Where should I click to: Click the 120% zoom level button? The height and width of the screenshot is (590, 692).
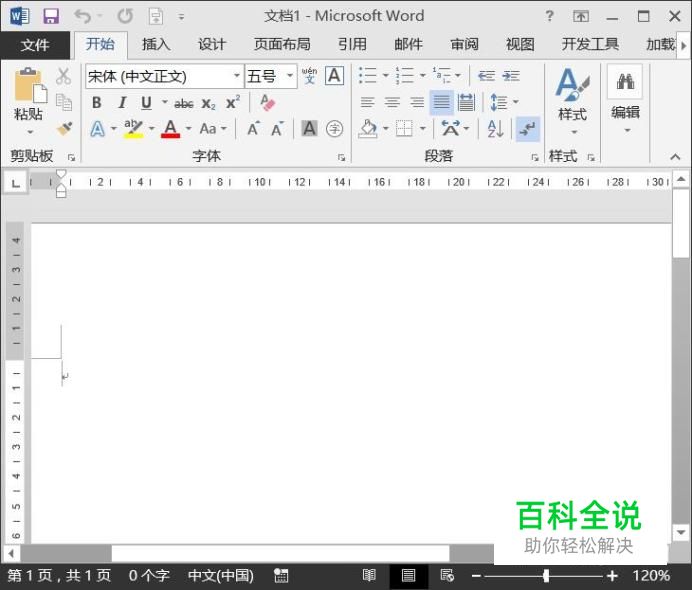tap(651, 575)
